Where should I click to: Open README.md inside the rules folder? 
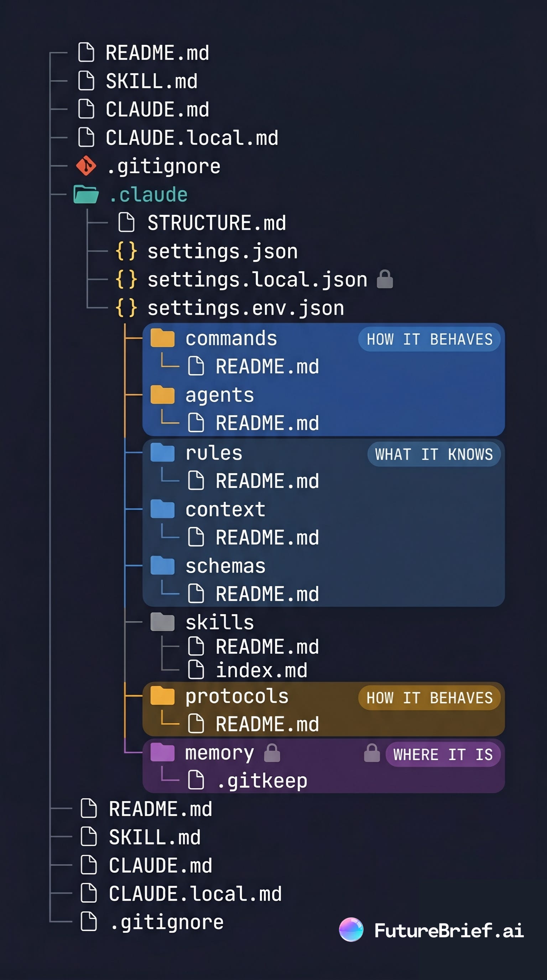coord(267,481)
